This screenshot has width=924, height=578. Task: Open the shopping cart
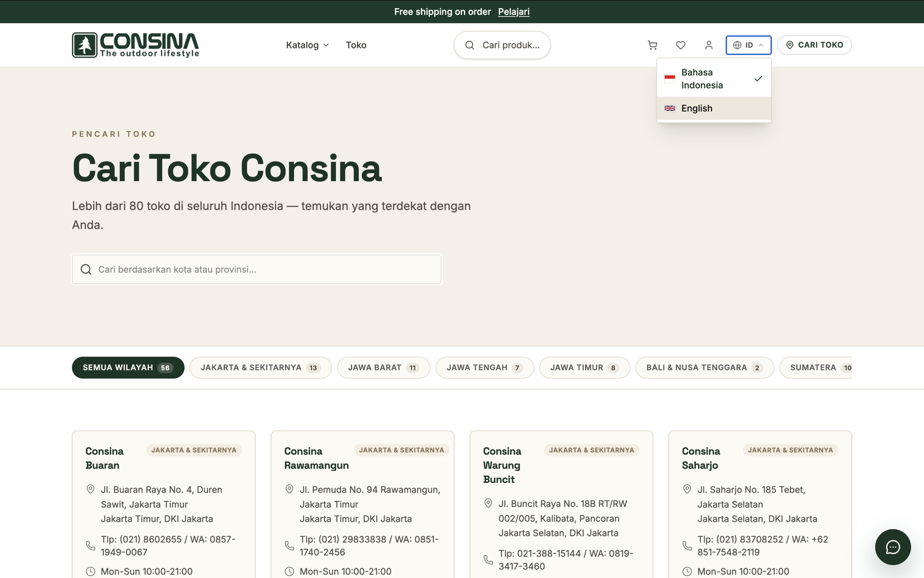(652, 45)
